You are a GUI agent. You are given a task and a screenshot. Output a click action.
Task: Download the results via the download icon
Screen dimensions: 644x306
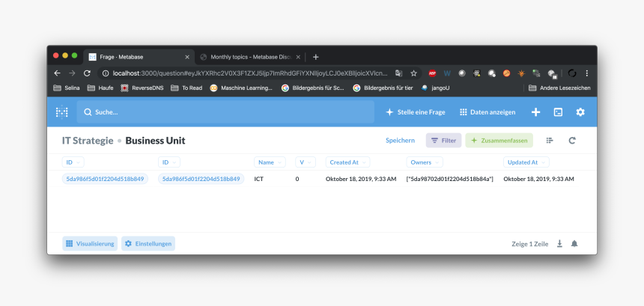[559, 244]
